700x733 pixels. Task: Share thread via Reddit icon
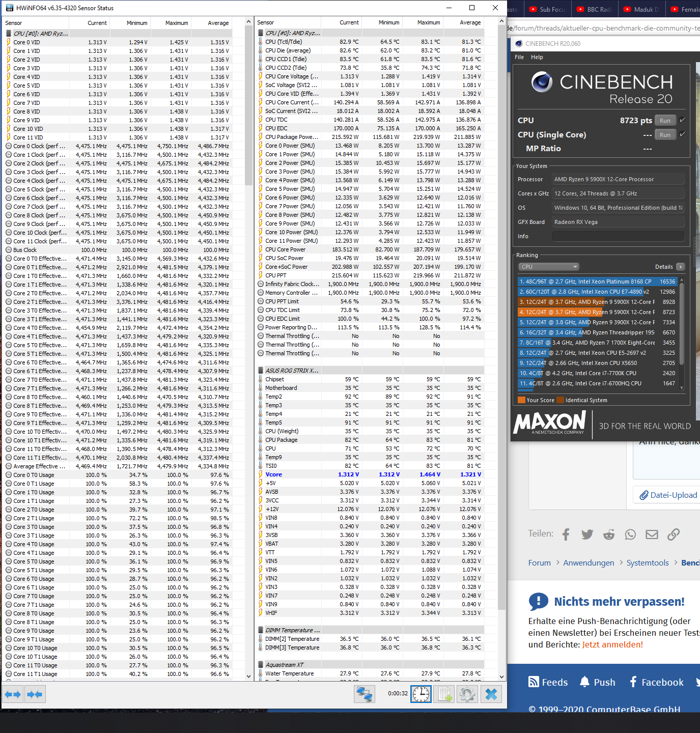[609, 534]
